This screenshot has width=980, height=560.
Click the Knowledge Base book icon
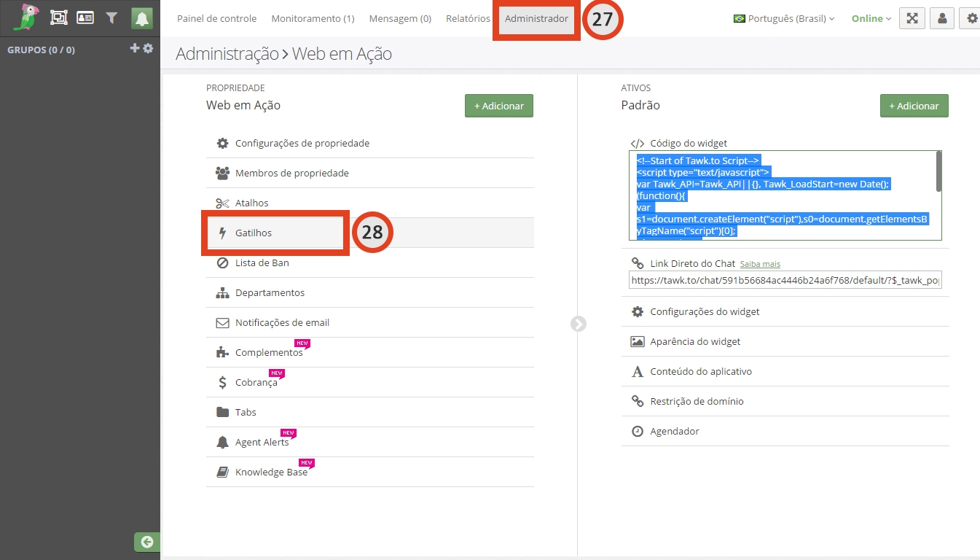point(222,472)
